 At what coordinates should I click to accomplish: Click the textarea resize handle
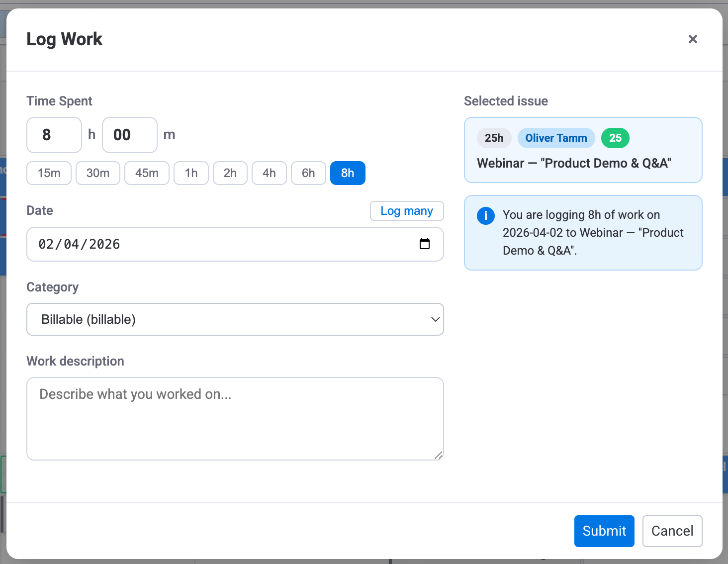tap(439, 455)
